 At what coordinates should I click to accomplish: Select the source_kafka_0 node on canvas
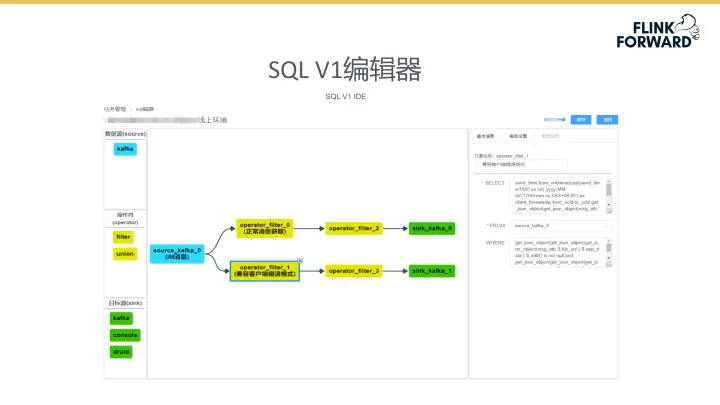(x=177, y=253)
